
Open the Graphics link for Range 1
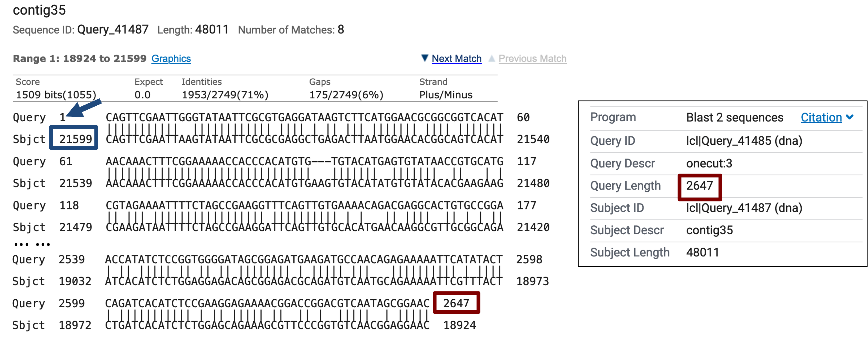coord(171,58)
